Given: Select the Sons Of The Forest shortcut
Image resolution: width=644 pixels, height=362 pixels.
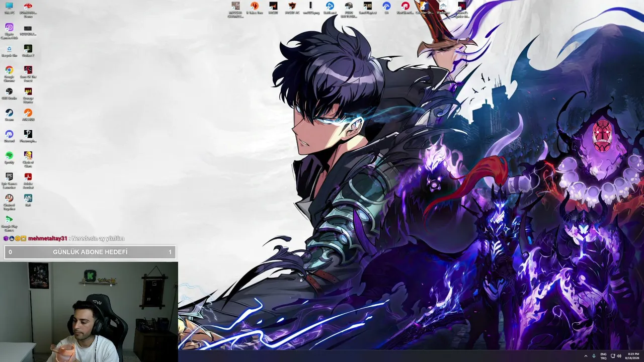Looking at the screenshot, I should [28, 73].
